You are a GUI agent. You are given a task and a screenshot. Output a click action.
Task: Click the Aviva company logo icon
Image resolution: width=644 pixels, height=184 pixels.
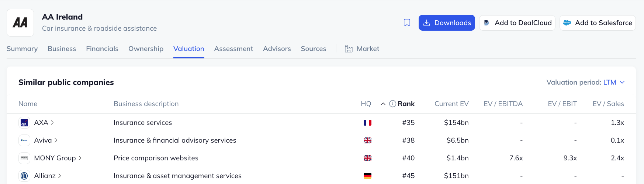(x=24, y=140)
